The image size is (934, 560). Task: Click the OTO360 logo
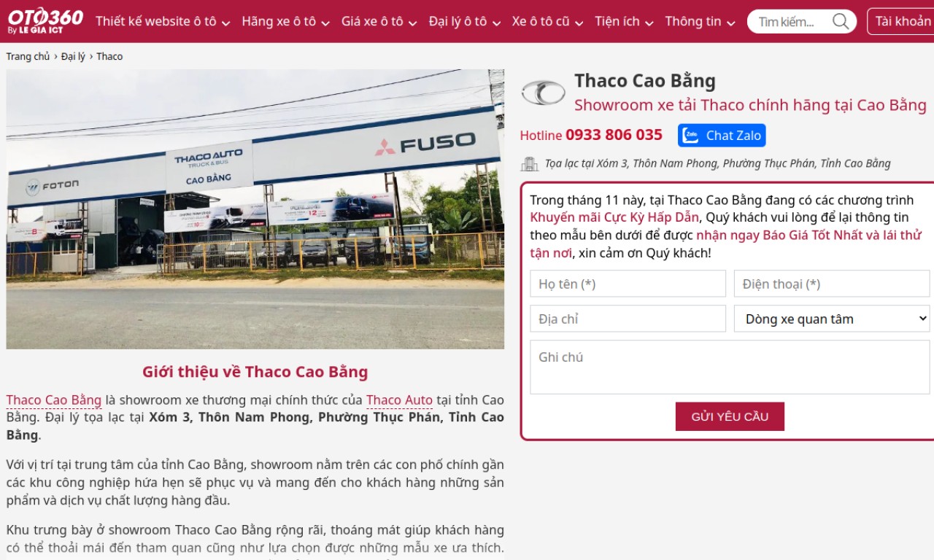45,20
